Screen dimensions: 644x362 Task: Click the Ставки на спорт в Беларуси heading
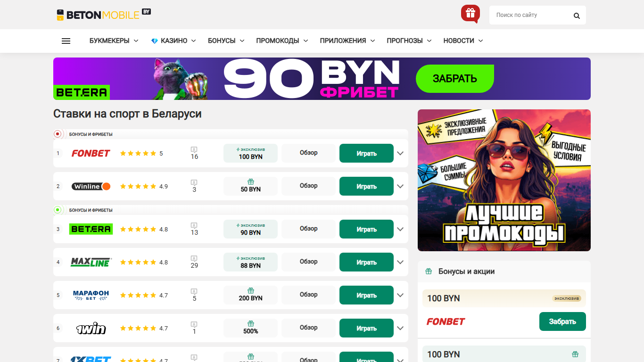(127, 114)
